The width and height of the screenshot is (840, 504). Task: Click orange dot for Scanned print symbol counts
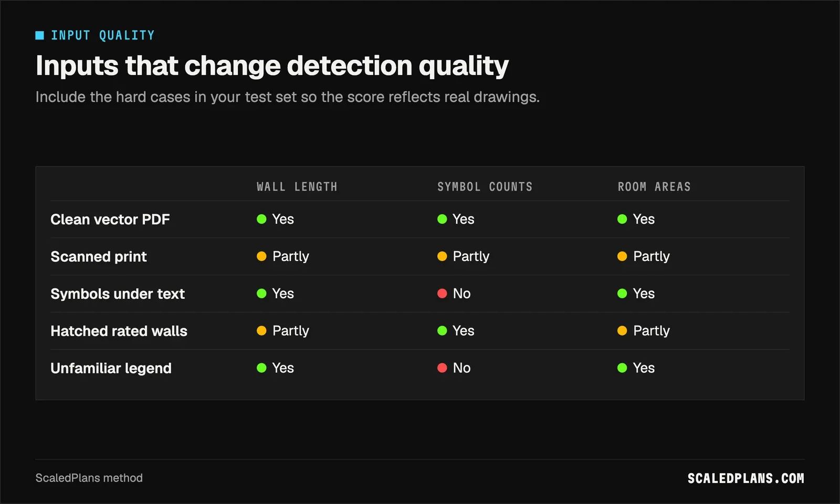coord(442,256)
